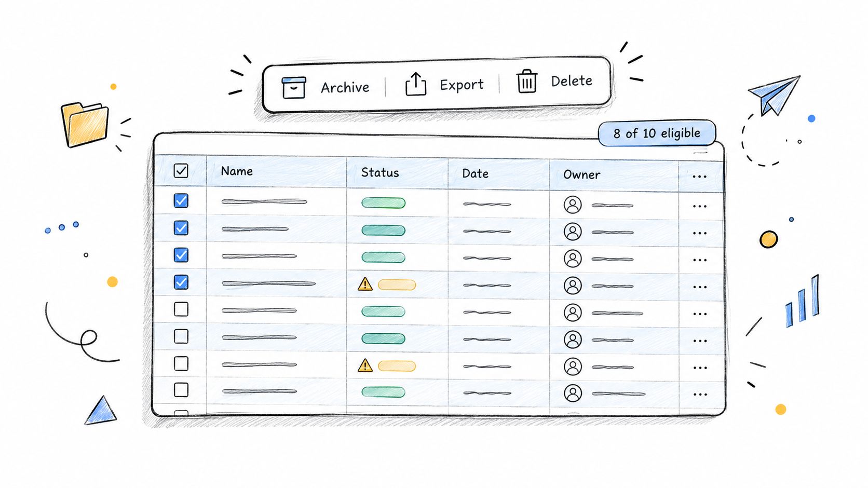Viewport: 868px width, 488px height.
Task: Click the owner avatar in the third row
Action: 573,259
